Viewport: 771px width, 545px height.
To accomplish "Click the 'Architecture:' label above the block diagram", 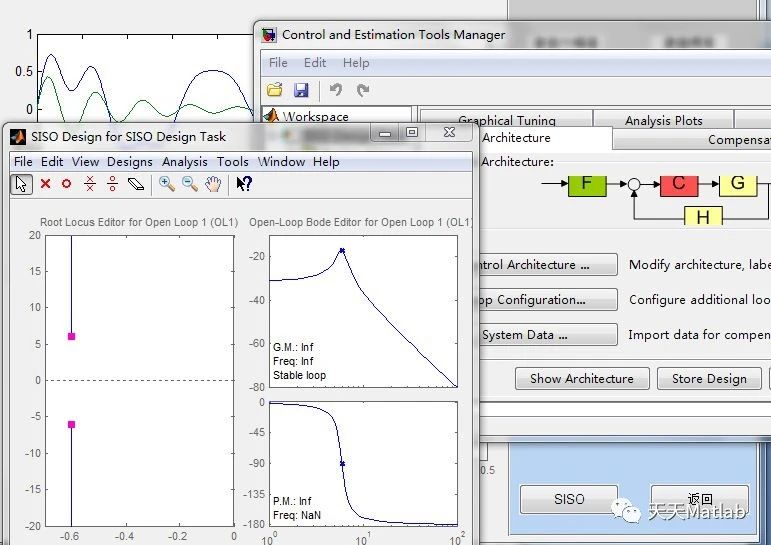I will point(518,162).
